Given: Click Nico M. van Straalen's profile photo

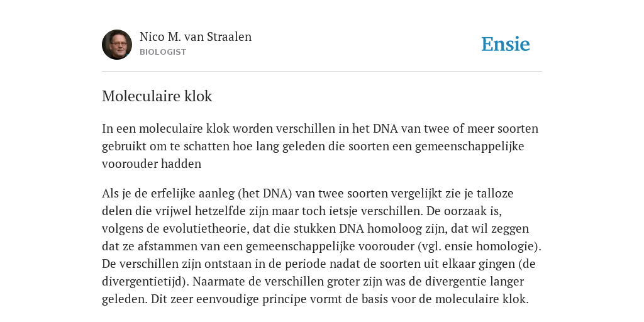Looking at the screenshot, I should 117,45.
